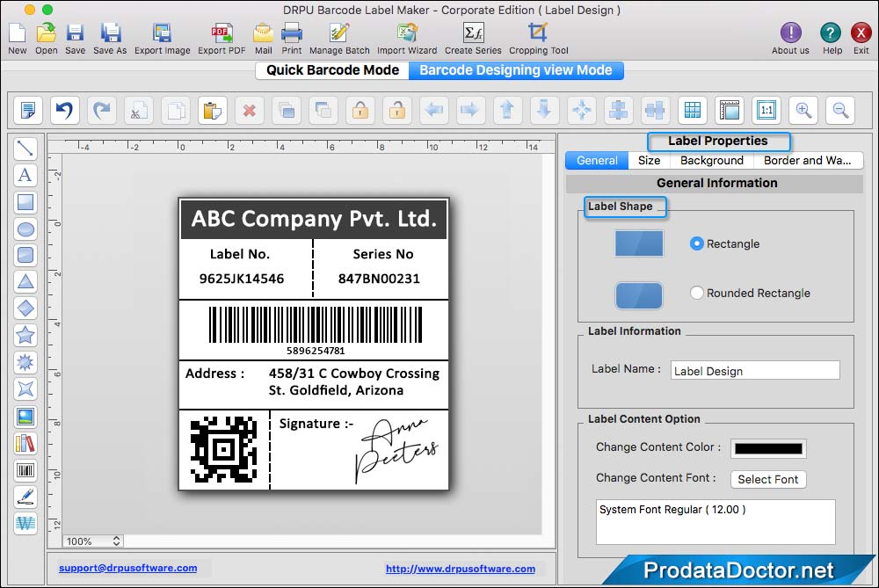
Task: Click the System Font Regular text box
Action: click(716, 522)
